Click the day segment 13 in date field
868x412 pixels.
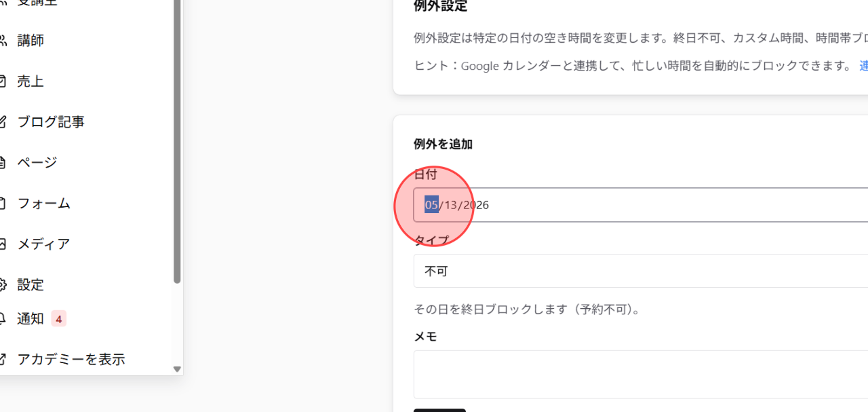click(451, 205)
